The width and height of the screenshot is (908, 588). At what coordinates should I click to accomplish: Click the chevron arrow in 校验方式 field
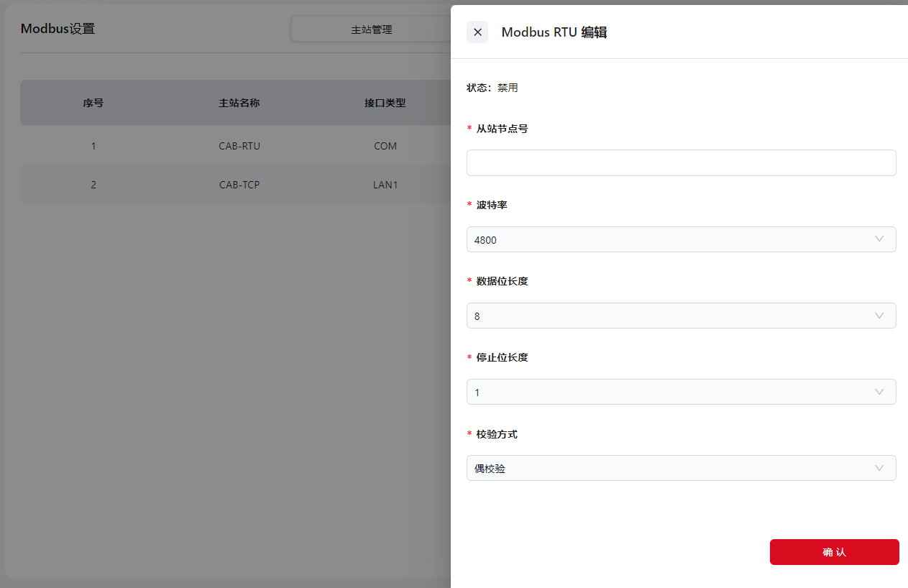879,468
